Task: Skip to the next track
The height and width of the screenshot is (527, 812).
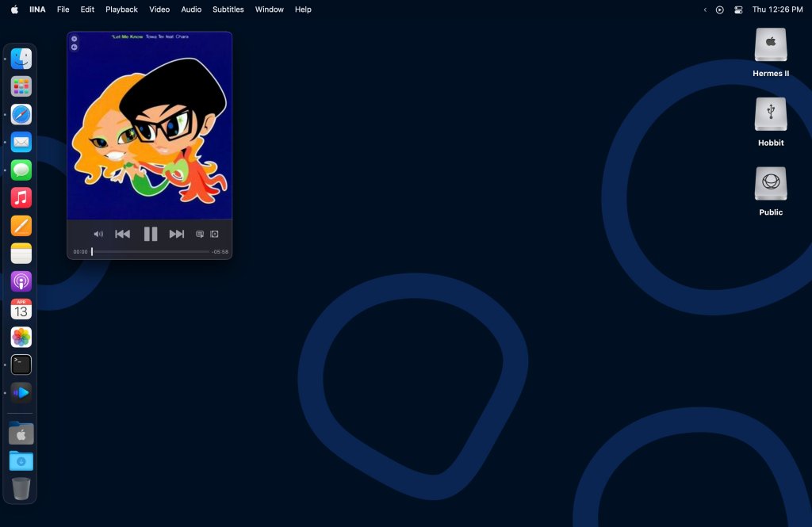Action: point(177,234)
